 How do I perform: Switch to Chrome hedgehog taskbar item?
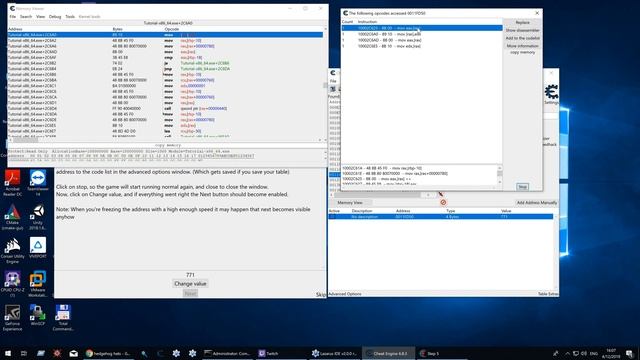pyautogui.click(x=109, y=353)
